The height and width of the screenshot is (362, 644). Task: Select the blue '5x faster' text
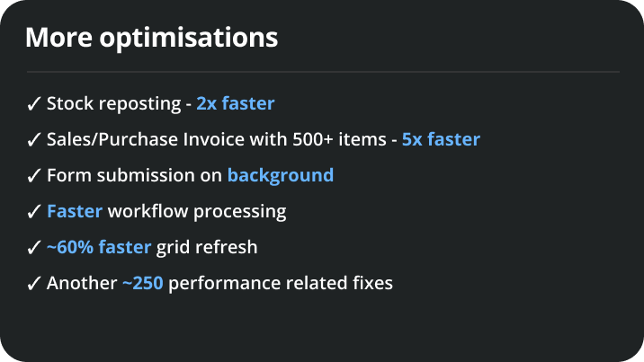click(x=441, y=139)
